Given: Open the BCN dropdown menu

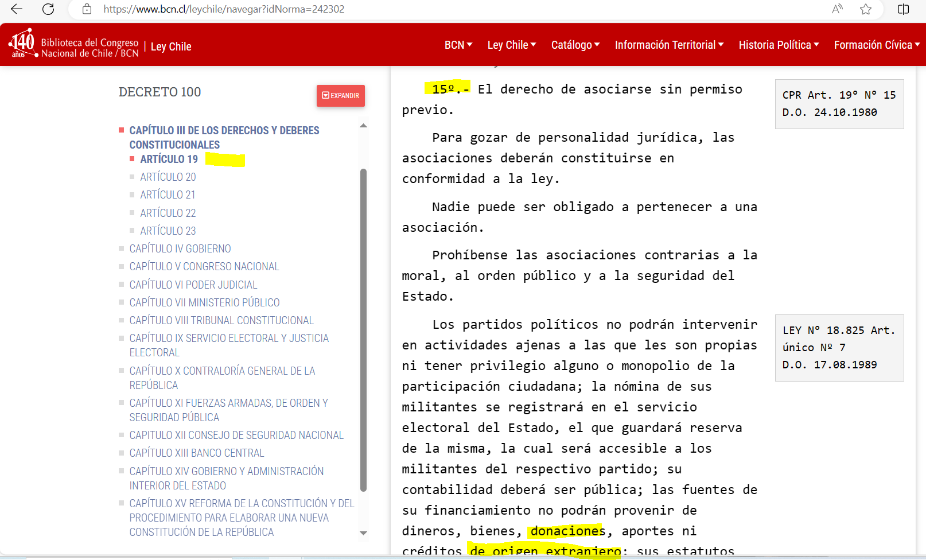Looking at the screenshot, I should coord(458,45).
